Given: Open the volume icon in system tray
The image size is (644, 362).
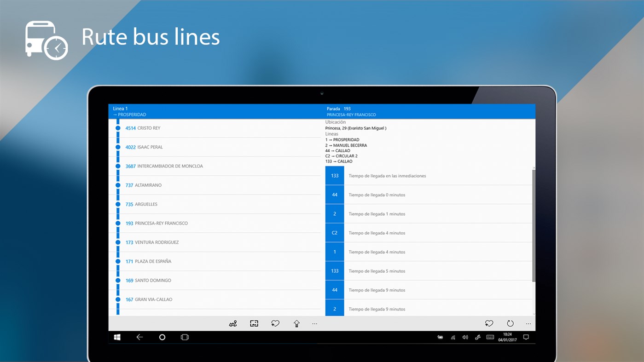Looking at the screenshot, I should pos(464,337).
